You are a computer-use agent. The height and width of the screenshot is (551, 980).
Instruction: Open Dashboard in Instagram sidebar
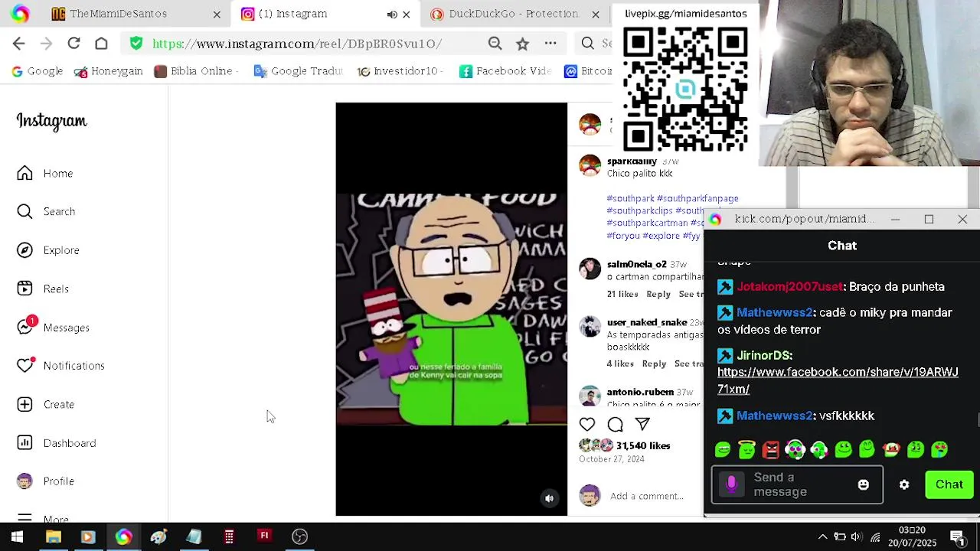[56, 444]
